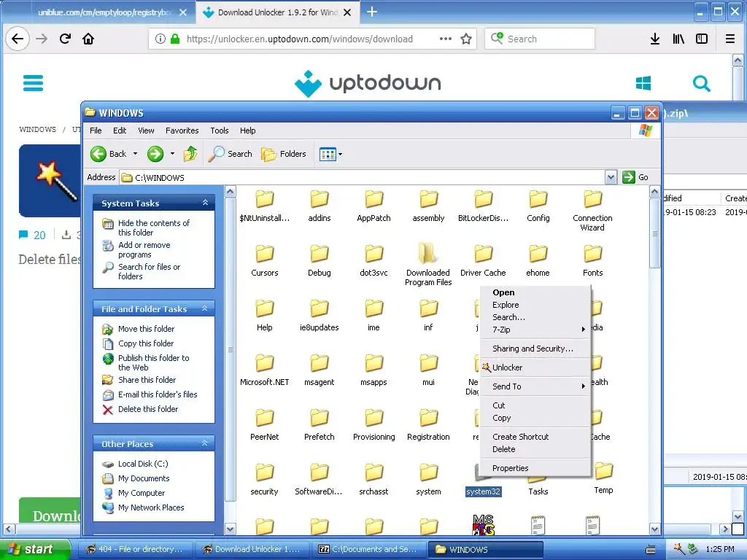Open the Forward button history dropdown arrow
Viewport: 747px width, 560px height.
pos(172,154)
